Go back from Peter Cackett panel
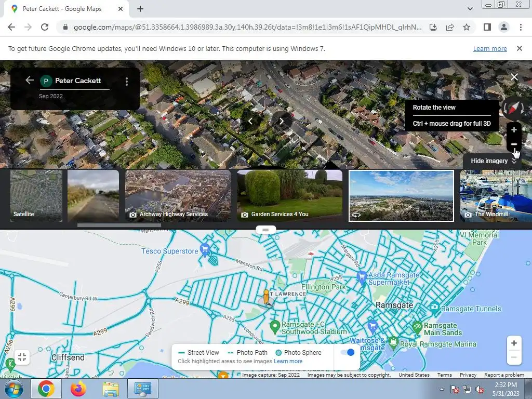Screen dimensions: 532x399 pos(30,80)
